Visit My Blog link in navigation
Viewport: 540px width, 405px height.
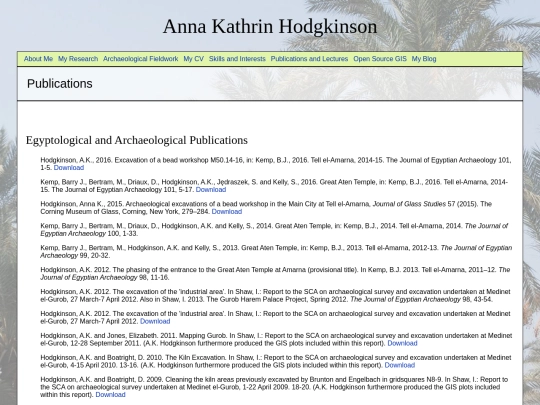(x=424, y=59)
